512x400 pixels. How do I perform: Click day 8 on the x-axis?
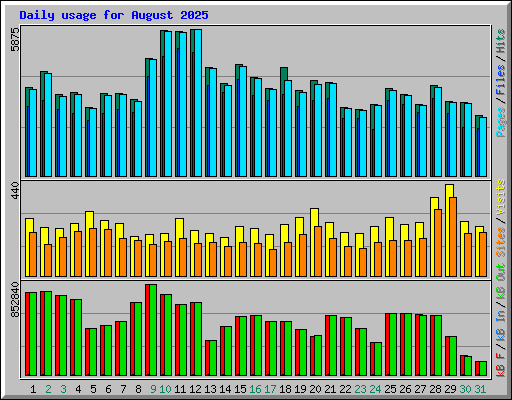click(x=138, y=389)
